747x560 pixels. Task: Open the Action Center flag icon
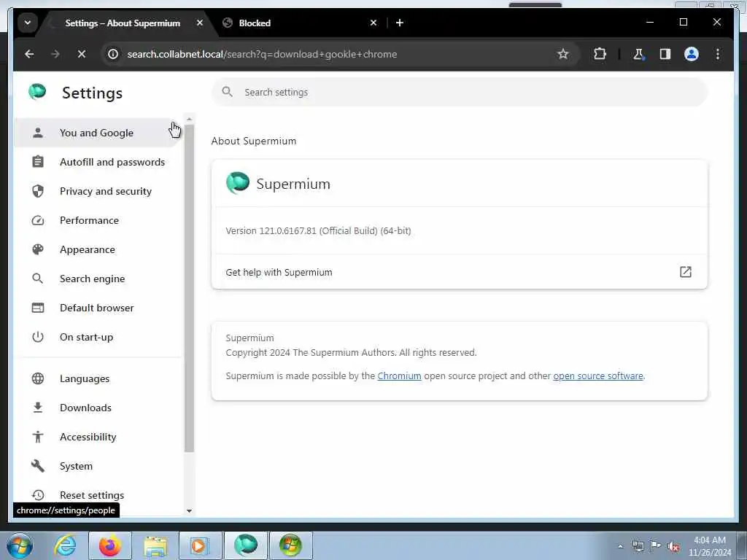tap(656, 546)
